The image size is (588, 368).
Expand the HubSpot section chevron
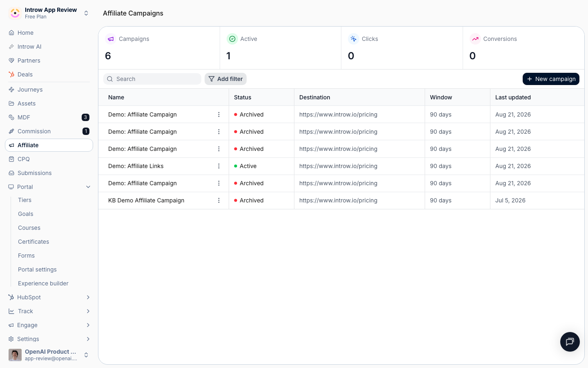(x=88, y=297)
